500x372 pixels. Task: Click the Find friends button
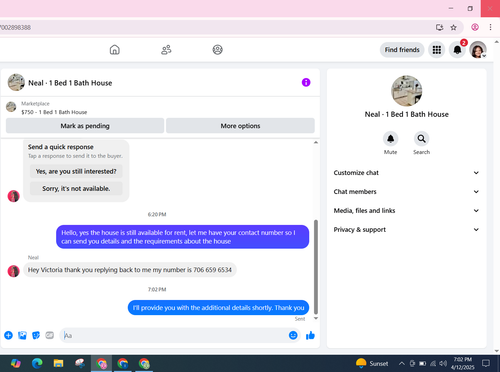[402, 50]
